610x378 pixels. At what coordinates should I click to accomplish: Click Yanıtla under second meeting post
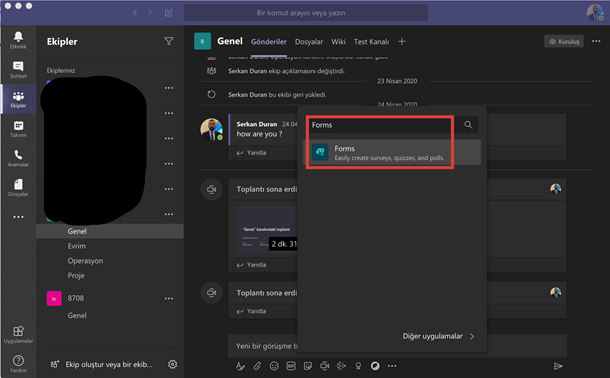[x=251, y=311]
